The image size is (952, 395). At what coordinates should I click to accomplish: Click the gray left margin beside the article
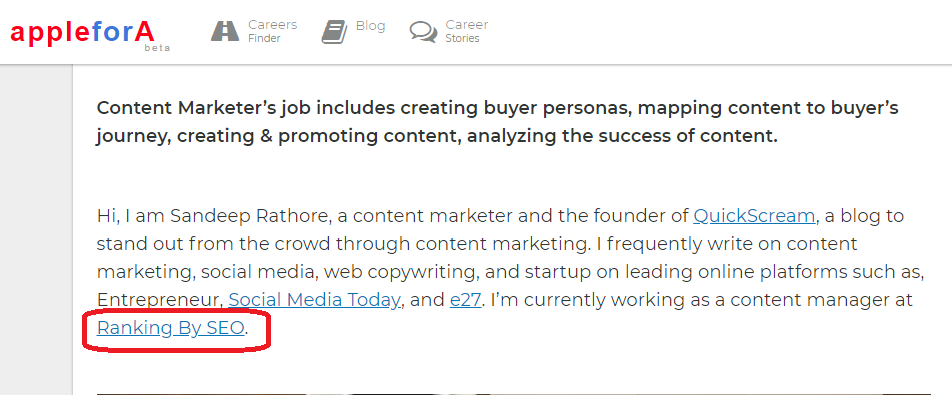[x=36, y=229]
